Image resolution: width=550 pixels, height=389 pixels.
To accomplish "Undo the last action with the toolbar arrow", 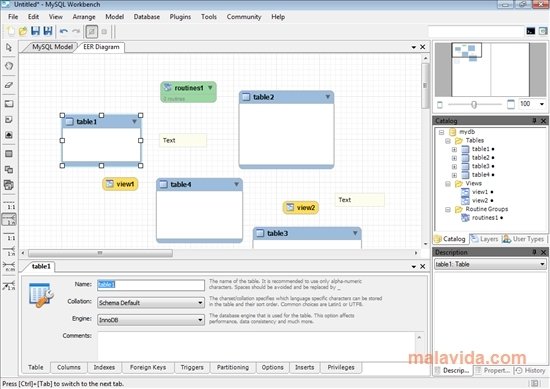I will pyautogui.click(x=63, y=32).
